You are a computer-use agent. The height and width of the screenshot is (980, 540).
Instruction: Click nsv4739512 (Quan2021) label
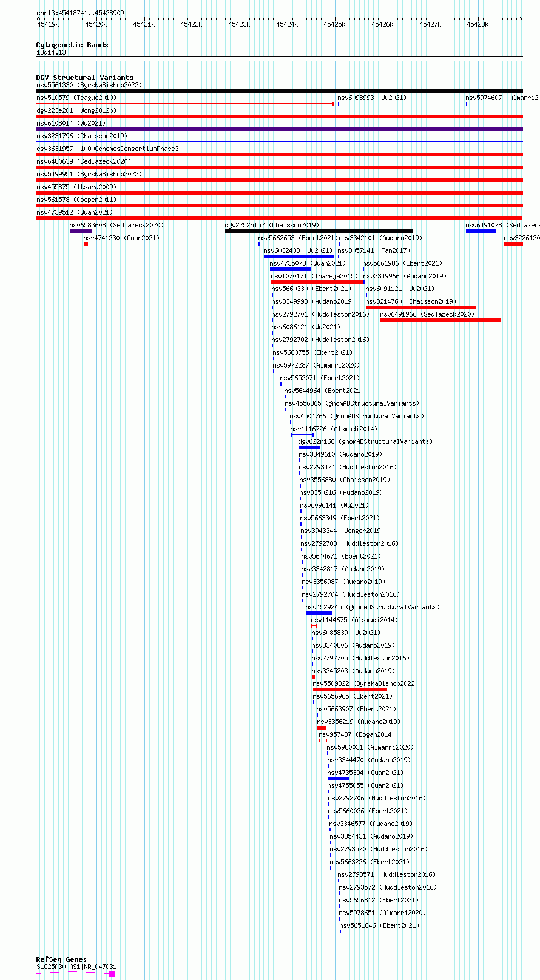(x=74, y=212)
